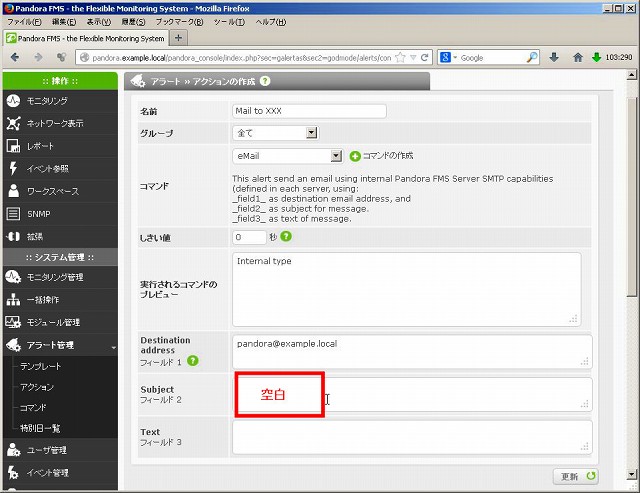Open the 一括操作 bulk operations icon

[13, 300]
